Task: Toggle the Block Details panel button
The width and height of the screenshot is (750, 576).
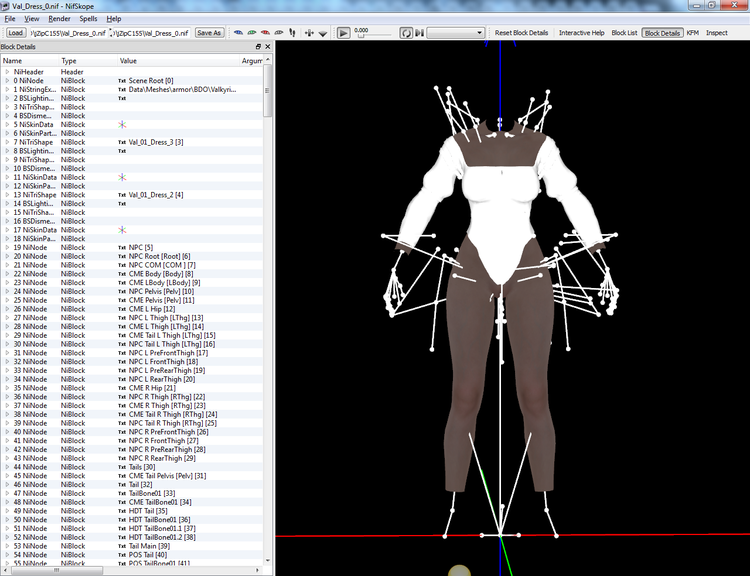Action: [662, 33]
